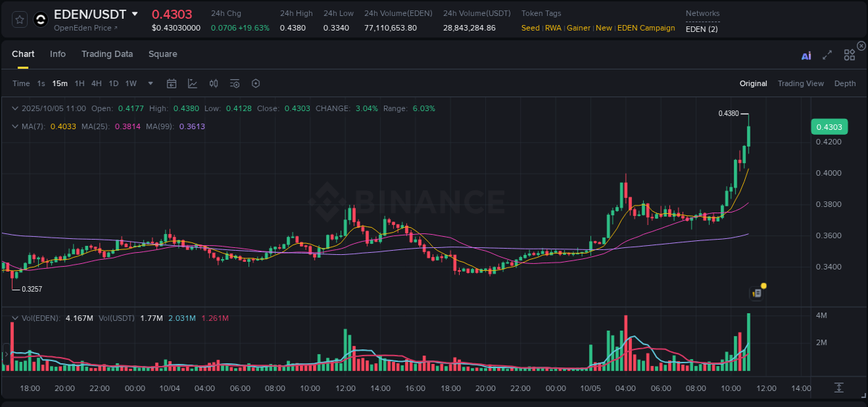This screenshot has width=868, height=407.
Task: Select the line chart style icon
Action: click(192, 83)
